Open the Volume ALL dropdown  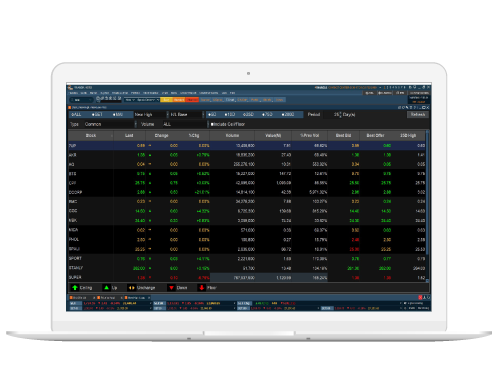[x=185, y=124]
